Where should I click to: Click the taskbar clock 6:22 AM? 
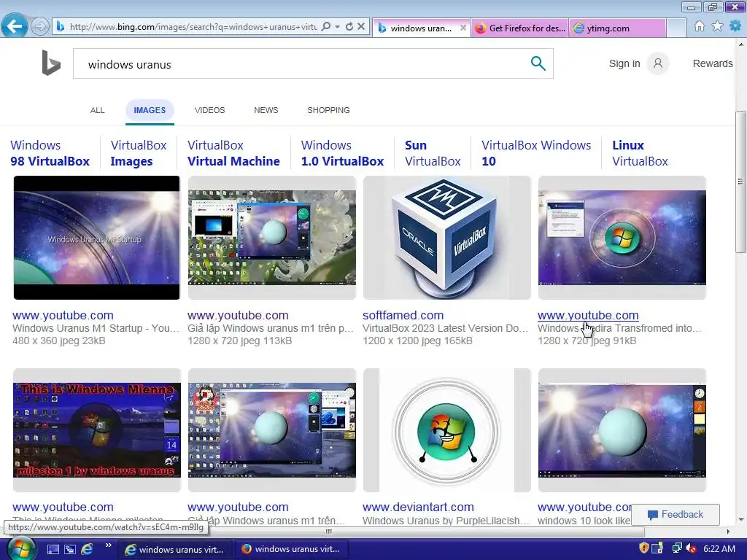pyautogui.click(x=719, y=549)
